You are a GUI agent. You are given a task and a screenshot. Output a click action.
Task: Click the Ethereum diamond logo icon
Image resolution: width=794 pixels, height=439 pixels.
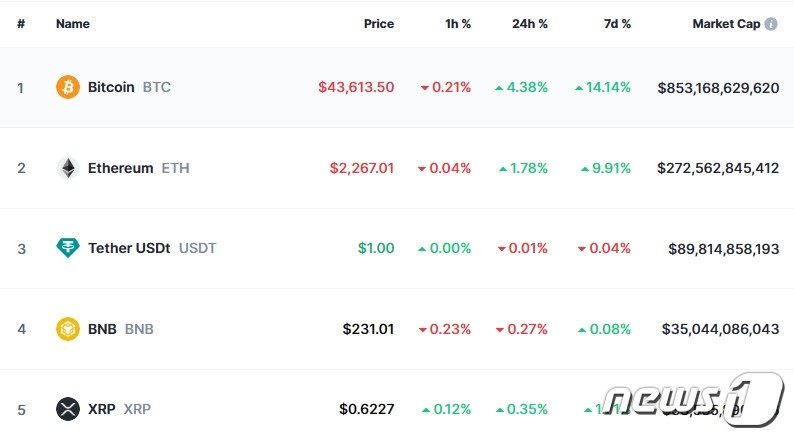tap(68, 168)
